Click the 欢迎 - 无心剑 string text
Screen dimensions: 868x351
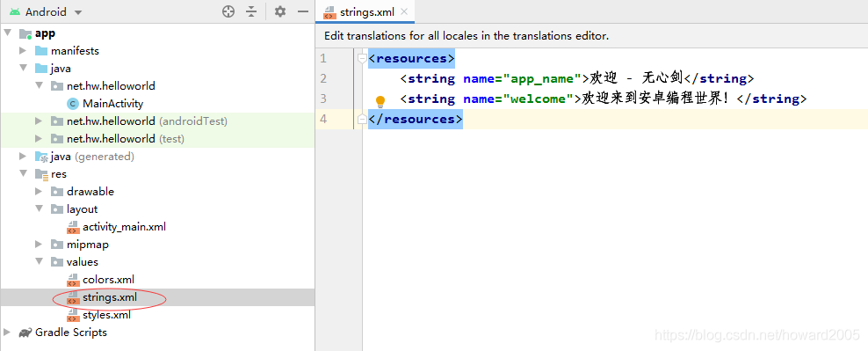pos(636,78)
